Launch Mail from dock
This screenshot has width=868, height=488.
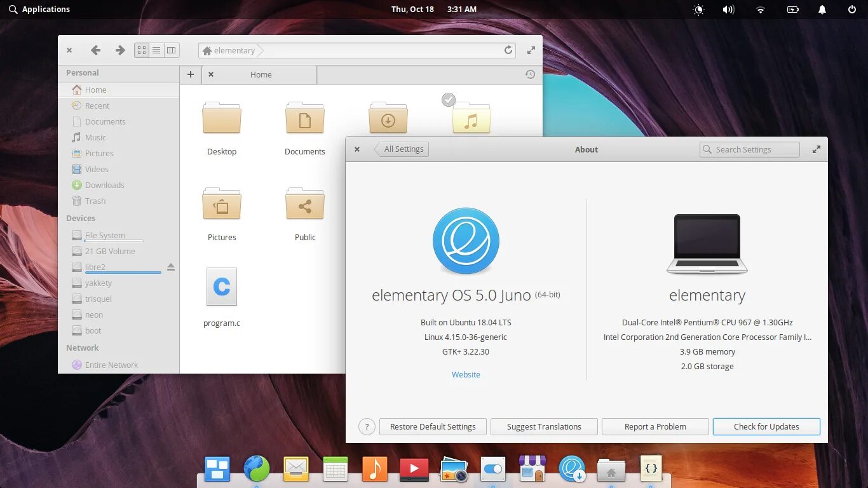click(x=296, y=469)
